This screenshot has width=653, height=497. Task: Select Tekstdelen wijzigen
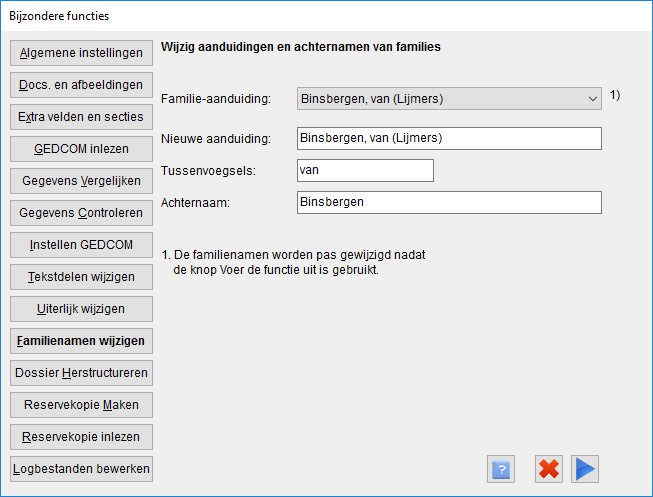[x=81, y=277]
